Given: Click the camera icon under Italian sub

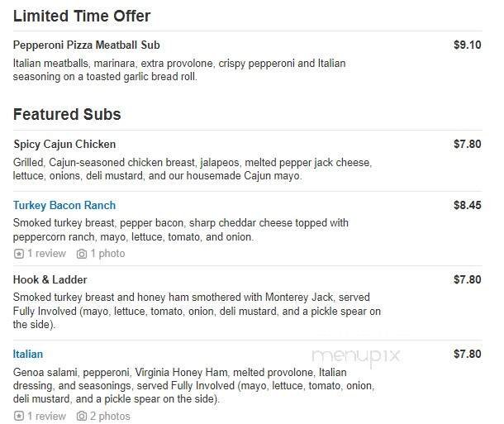Looking at the screenshot, I should pos(82,417).
